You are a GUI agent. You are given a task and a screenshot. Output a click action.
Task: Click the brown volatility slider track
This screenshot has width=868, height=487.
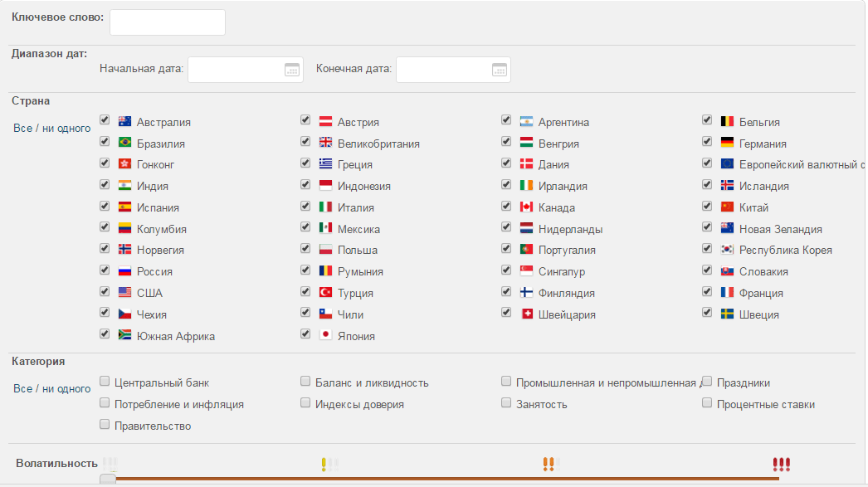point(447,479)
